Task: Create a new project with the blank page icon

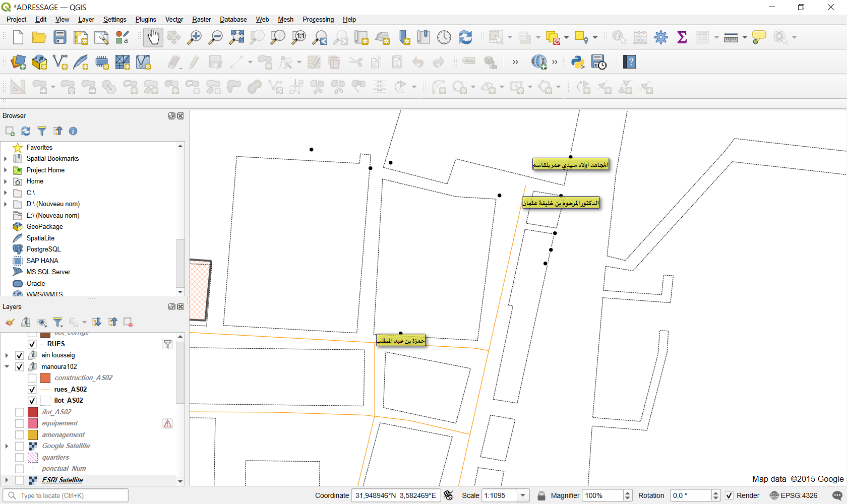Action: 18,37
